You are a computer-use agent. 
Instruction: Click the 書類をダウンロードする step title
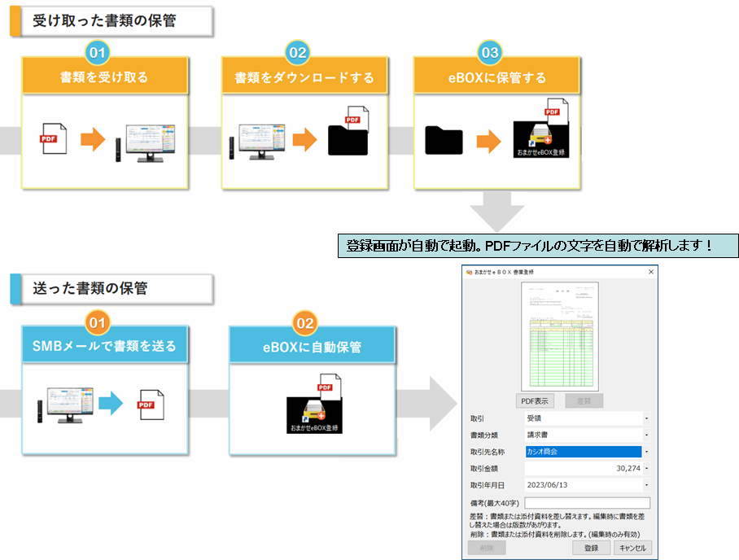coord(304,77)
